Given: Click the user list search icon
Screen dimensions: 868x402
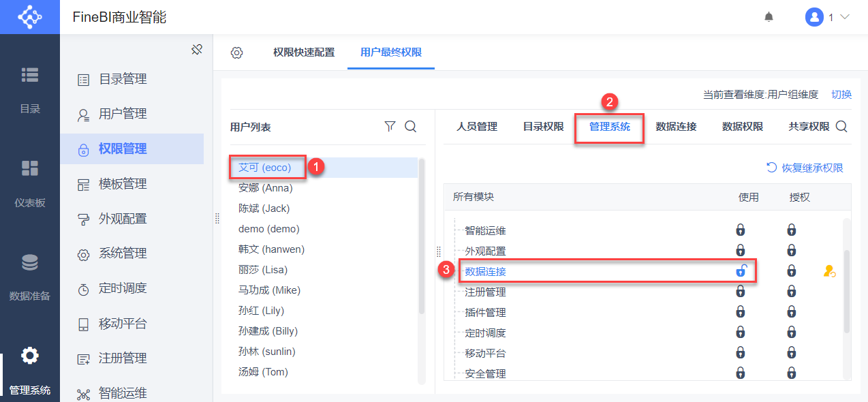Looking at the screenshot, I should 411,126.
